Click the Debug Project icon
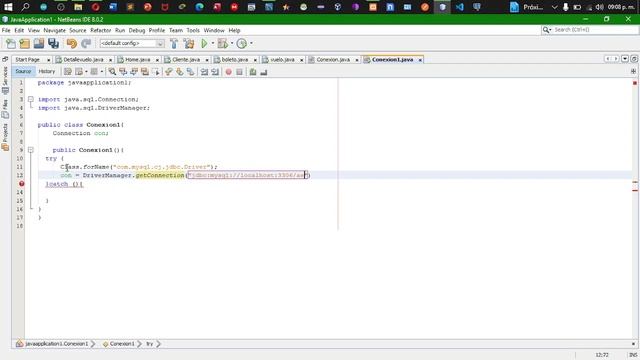The height and width of the screenshot is (360, 640). pyautogui.click(x=222, y=43)
